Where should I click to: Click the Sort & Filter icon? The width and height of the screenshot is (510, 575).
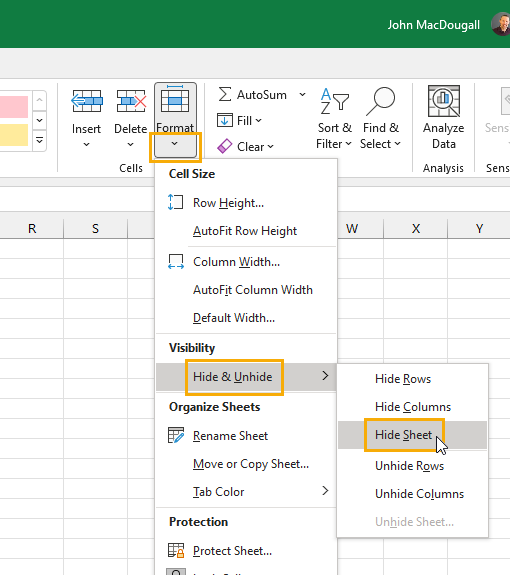click(334, 101)
